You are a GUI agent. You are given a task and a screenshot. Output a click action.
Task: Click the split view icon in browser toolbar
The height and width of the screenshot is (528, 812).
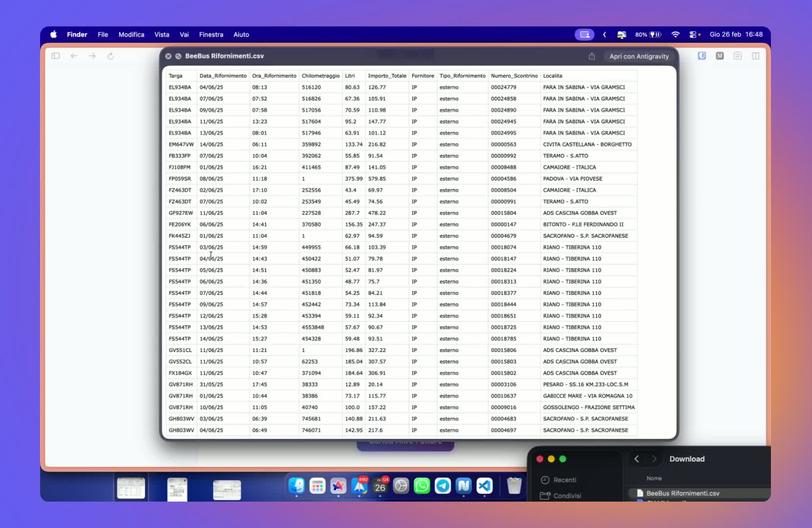(756, 56)
